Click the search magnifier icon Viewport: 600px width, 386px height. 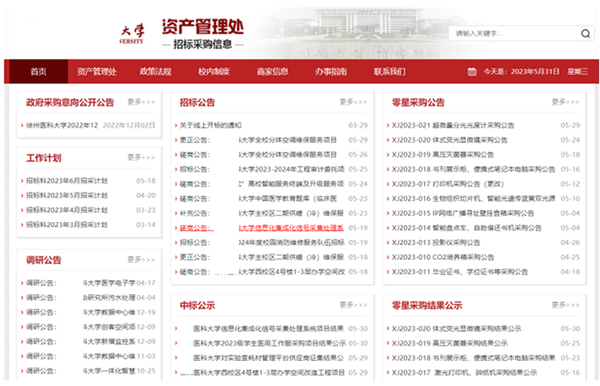[x=585, y=34]
